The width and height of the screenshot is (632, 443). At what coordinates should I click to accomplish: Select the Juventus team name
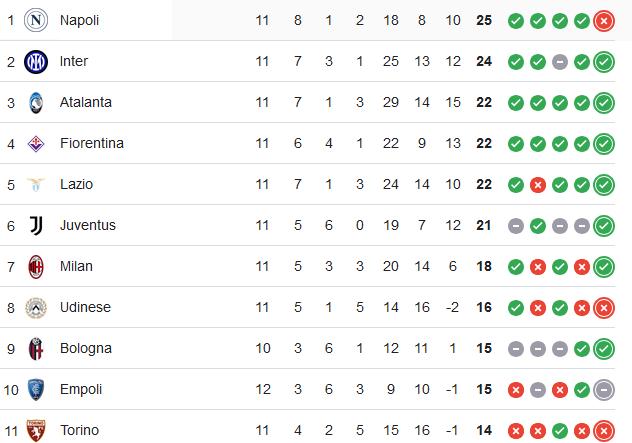[88, 225]
